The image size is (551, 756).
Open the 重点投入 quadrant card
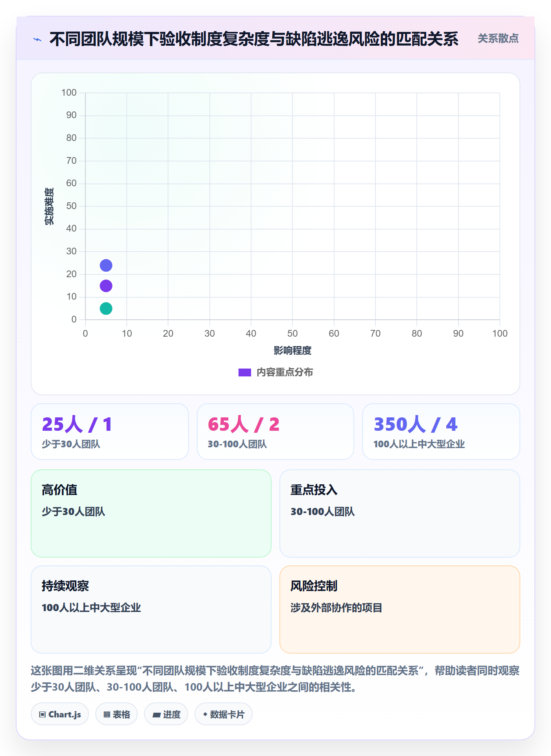pyautogui.click(x=400, y=513)
